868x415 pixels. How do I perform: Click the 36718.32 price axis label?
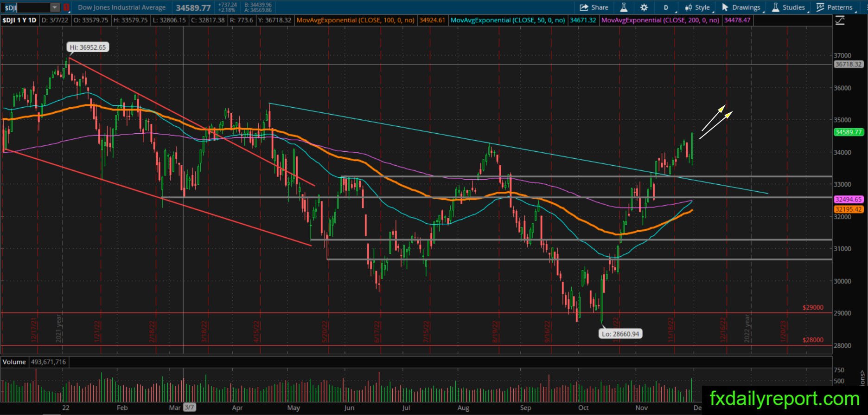pos(849,65)
